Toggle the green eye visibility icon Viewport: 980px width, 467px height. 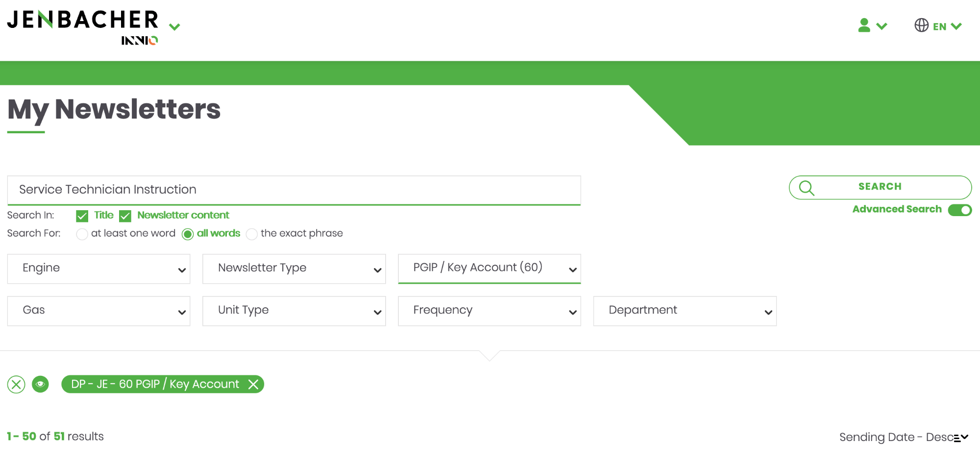(40, 385)
